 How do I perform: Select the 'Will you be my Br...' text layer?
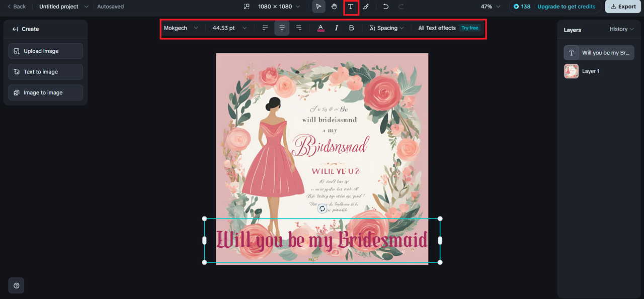[599, 53]
